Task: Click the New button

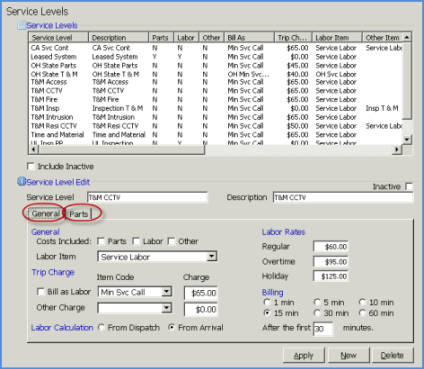Action: point(349,355)
